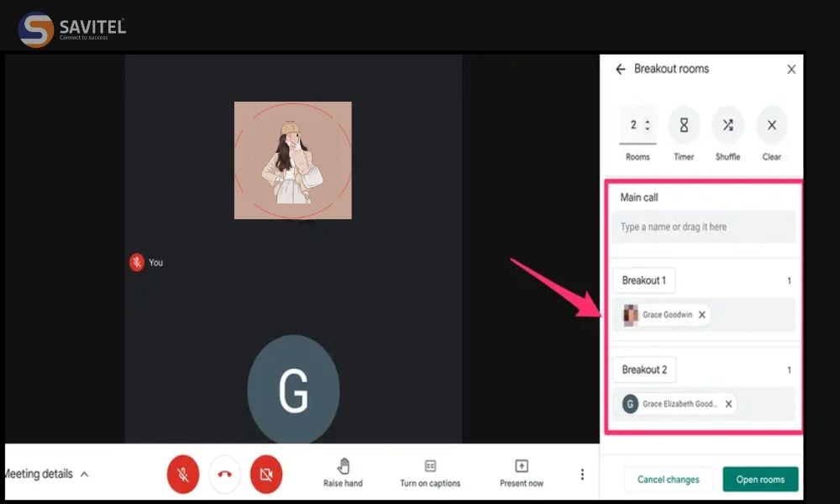The height and width of the screenshot is (504, 840).
Task: Select Grace Elizabeth Good... participant chip
Action: [x=679, y=404]
